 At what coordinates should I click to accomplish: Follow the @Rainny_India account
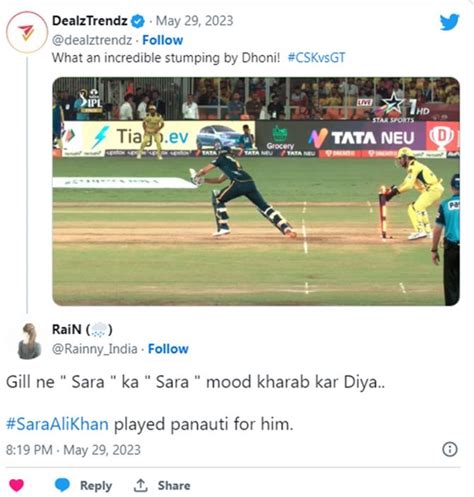[x=168, y=349]
